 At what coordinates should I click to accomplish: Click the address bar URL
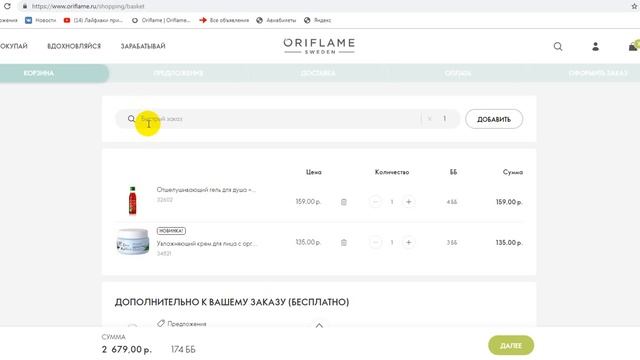(88, 6)
